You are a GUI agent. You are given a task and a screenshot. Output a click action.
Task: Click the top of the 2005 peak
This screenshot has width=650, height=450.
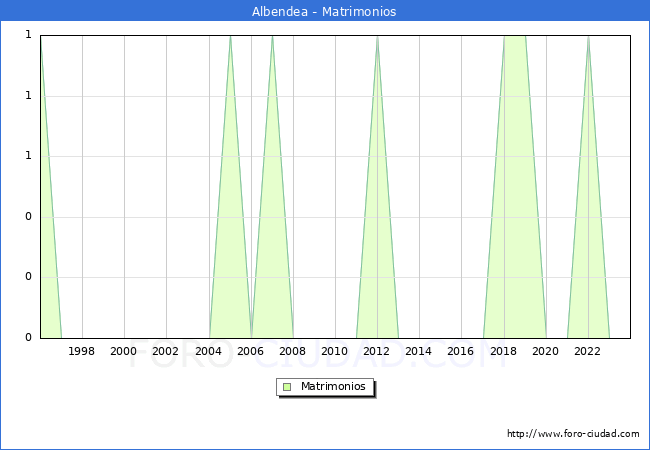pyautogui.click(x=230, y=37)
